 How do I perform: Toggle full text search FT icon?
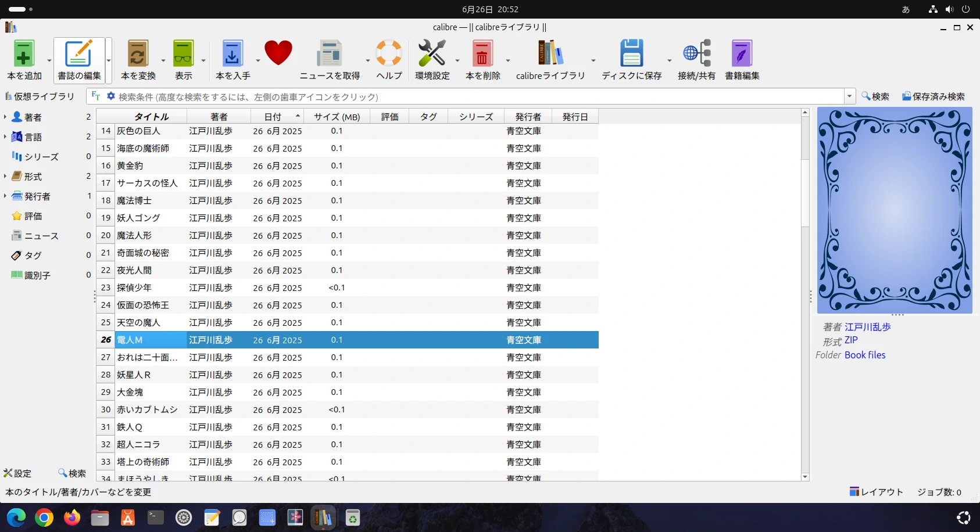click(x=96, y=96)
